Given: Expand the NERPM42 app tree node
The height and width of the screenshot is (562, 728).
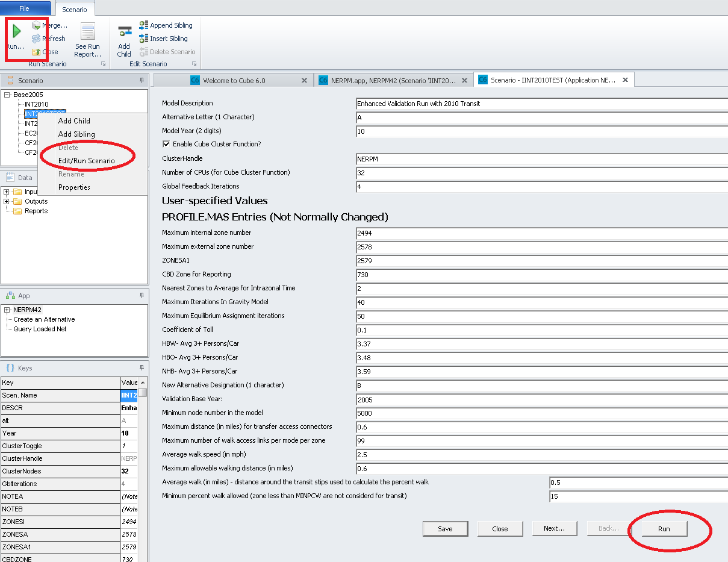Looking at the screenshot, I should point(7,310).
